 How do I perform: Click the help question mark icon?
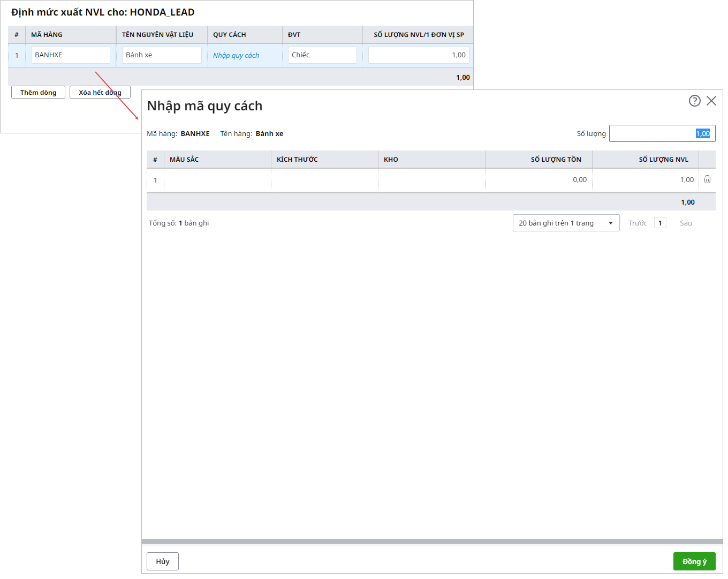[694, 101]
